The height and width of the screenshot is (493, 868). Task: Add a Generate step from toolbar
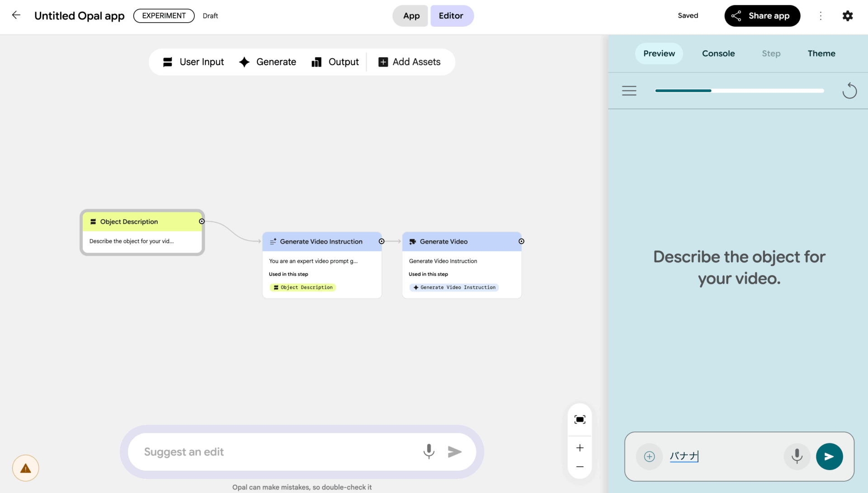tap(268, 62)
